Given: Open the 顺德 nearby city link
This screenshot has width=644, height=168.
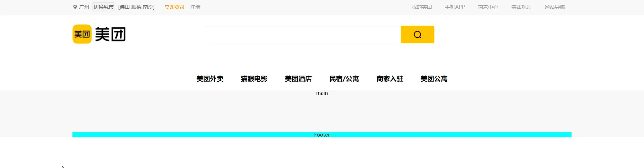Looking at the screenshot, I should [x=136, y=7].
